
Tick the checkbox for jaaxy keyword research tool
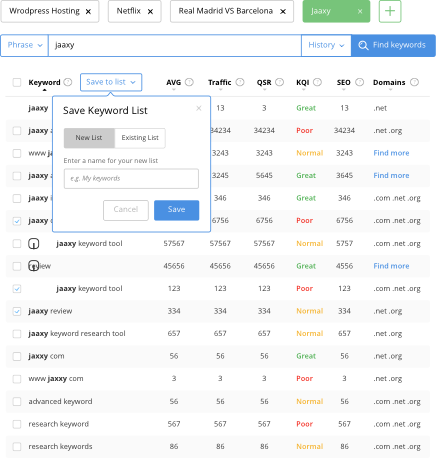[17, 334]
